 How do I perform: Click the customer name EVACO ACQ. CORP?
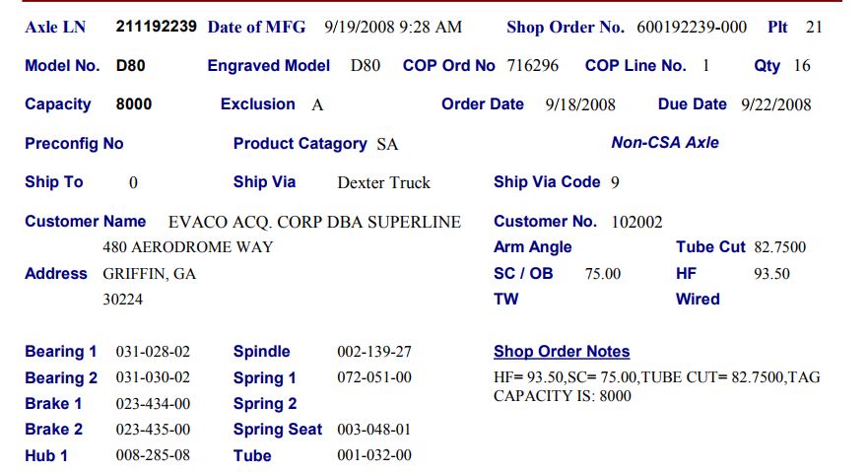pyautogui.click(x=246, y=222)
